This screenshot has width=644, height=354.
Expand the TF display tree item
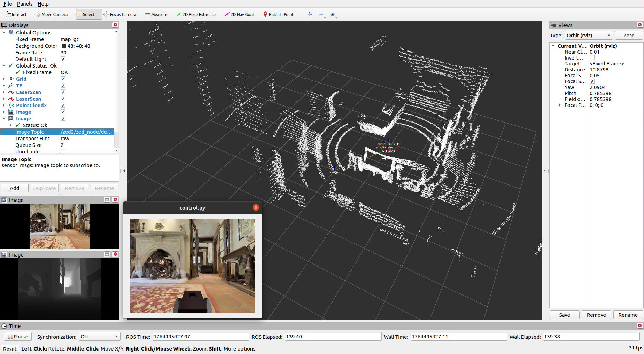point(4,86)
